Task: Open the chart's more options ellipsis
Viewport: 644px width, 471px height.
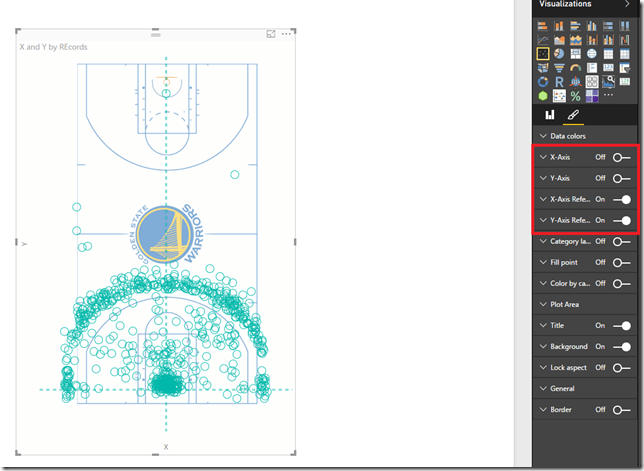Action: coord(286,34)
